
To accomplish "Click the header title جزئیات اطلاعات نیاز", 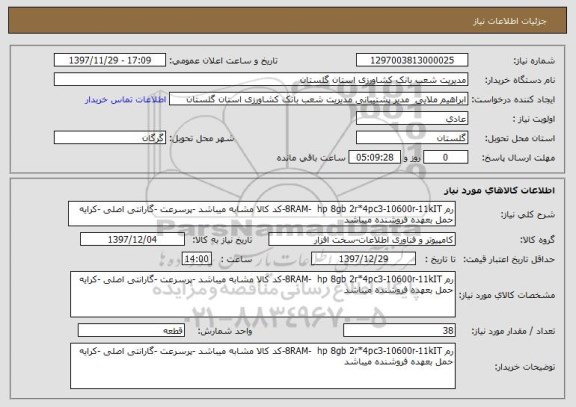I will [510, 21].
